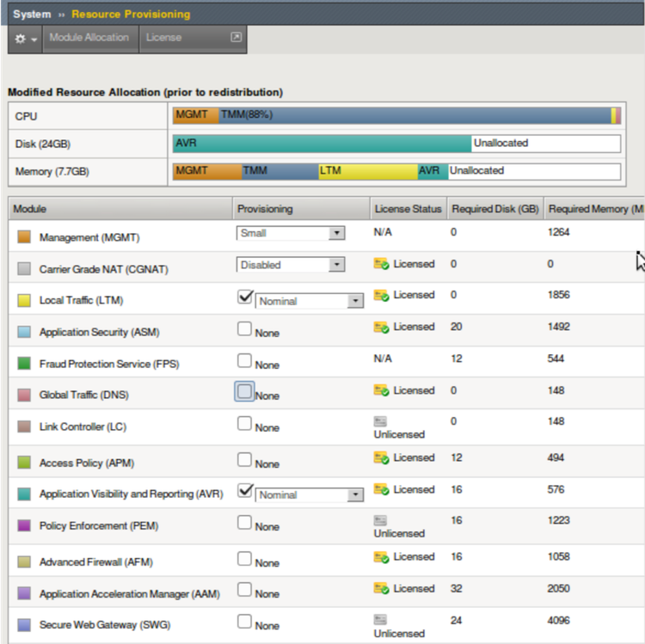
Task: Click the Link Controller unlicensed status icon
Action: click(x=381, y=422)
